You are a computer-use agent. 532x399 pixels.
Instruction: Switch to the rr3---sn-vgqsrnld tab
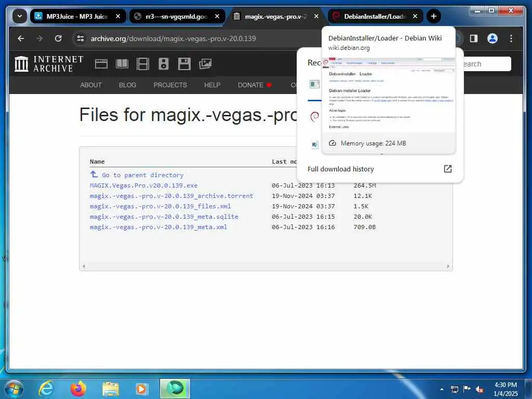(x=177, y=16)
